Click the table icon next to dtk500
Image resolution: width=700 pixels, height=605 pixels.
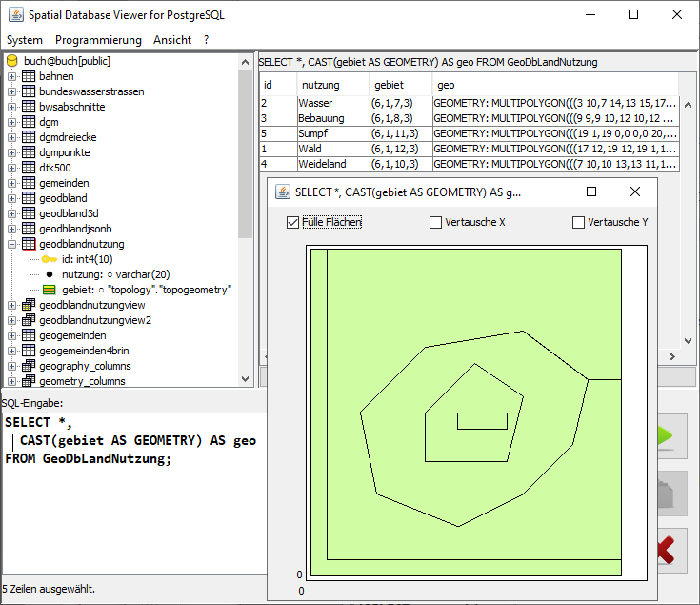[x=29, y=168]
